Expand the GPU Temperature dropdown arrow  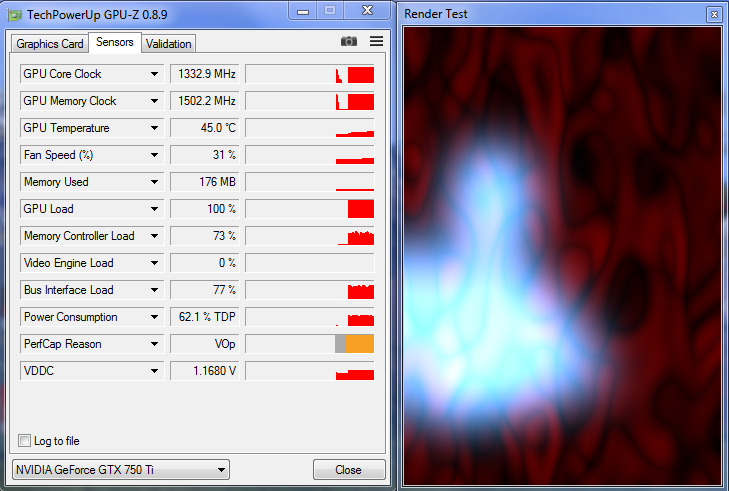pyautogui.click(x=154, y=128)
